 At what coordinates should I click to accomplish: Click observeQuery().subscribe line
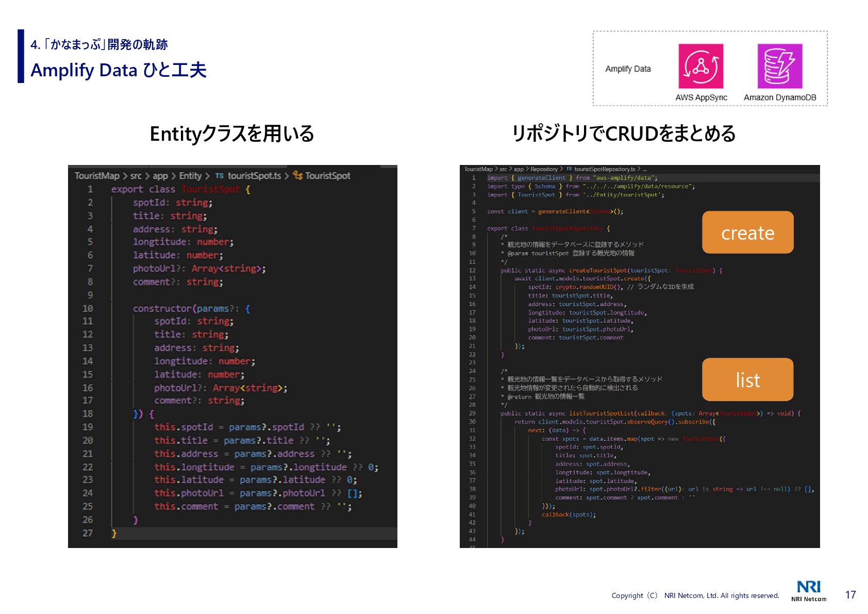(615, 422)
